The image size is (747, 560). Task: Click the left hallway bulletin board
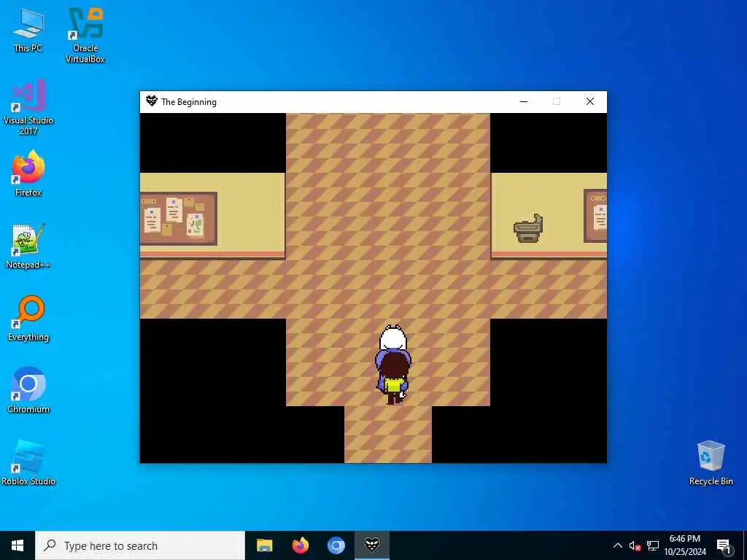pos(179,219)
